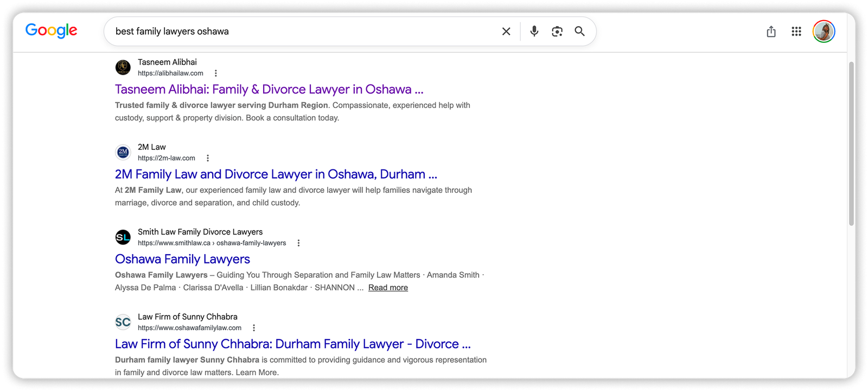Clear the search box with X

[506, 31]
